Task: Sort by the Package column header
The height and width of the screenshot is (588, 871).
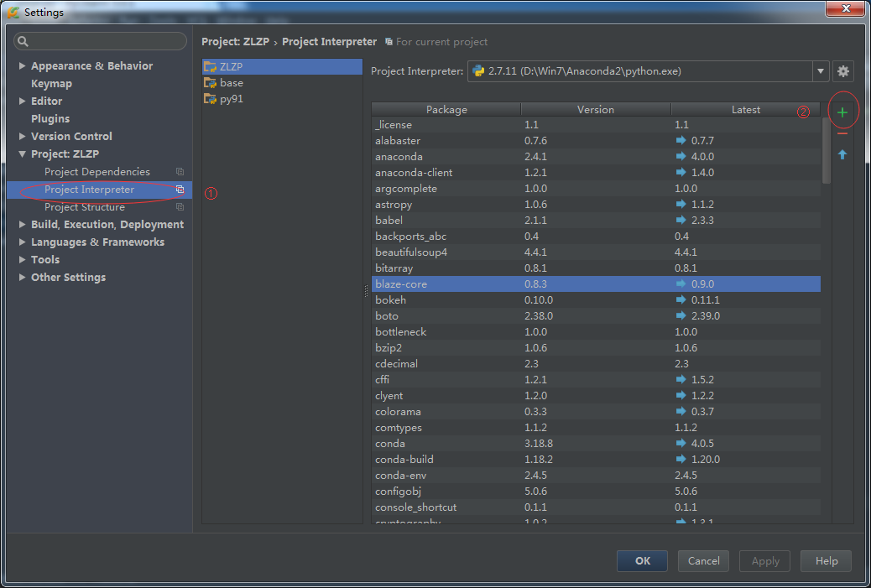Action: [x=446, y=109]
